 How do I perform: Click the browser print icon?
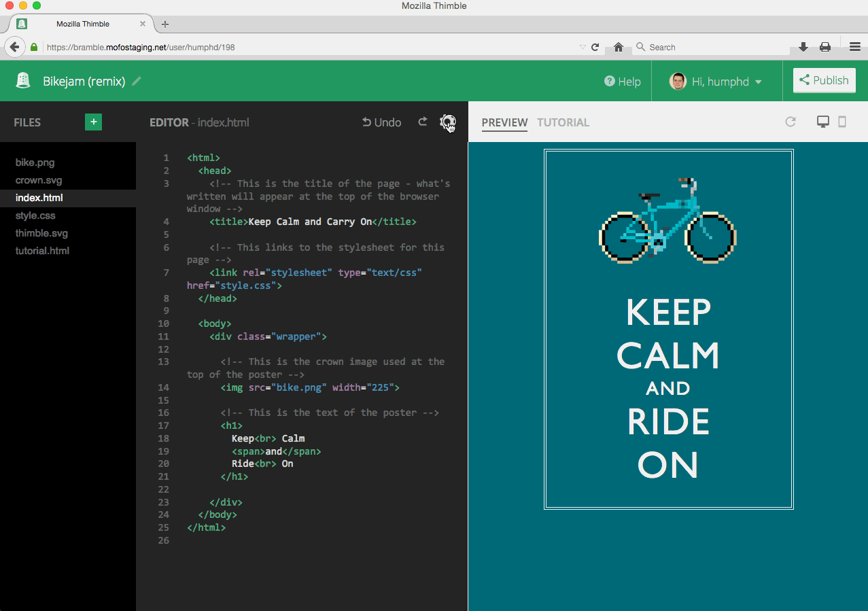(x=825, y=47)
